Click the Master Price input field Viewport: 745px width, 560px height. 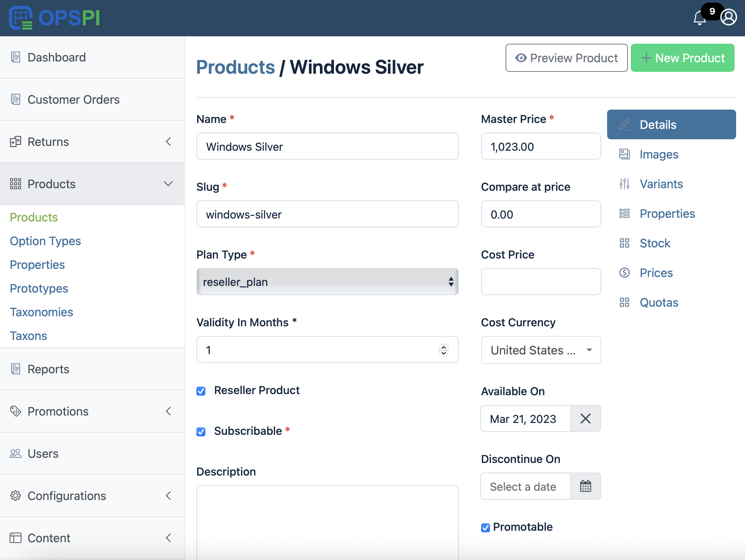[541, 146]
